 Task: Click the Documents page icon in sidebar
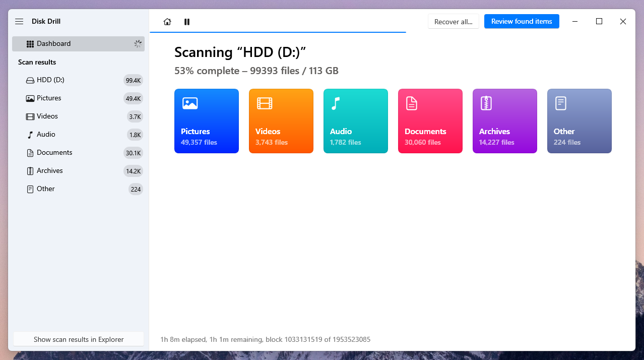coord(30,153)
